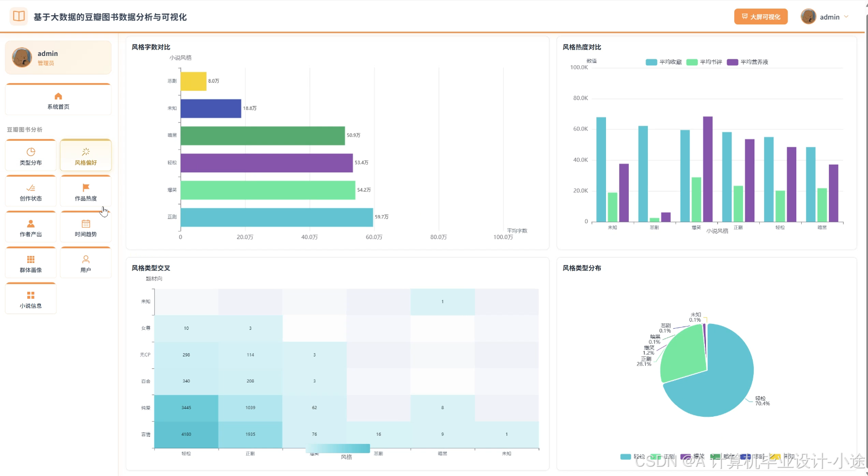Click the 风格热度对比 chart title
Screen dimensions: 868x476
pyautogui.click(x=582, y=47)
